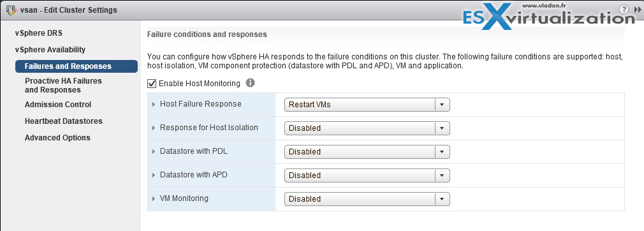Go to Advanced Options section
The height and width of the screenshot is (231, 644).
(x=57, y=138)
